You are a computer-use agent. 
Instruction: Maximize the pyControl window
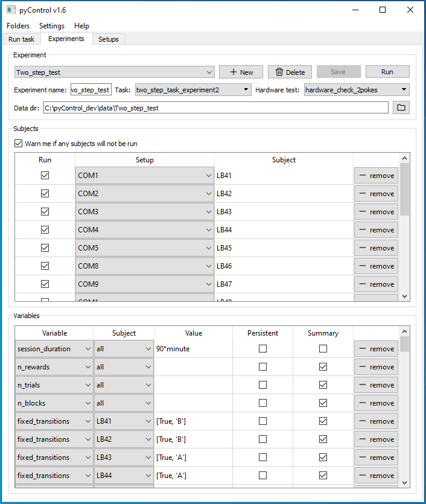pos(383,10)
